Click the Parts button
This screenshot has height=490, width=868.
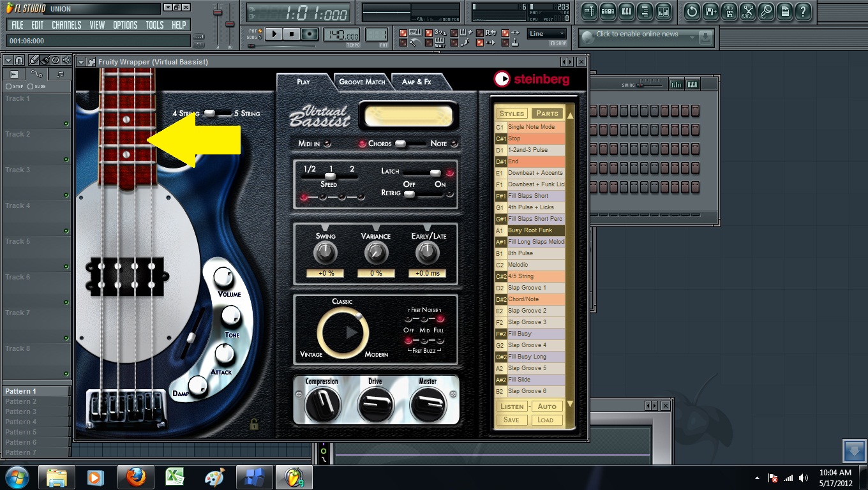547,114
